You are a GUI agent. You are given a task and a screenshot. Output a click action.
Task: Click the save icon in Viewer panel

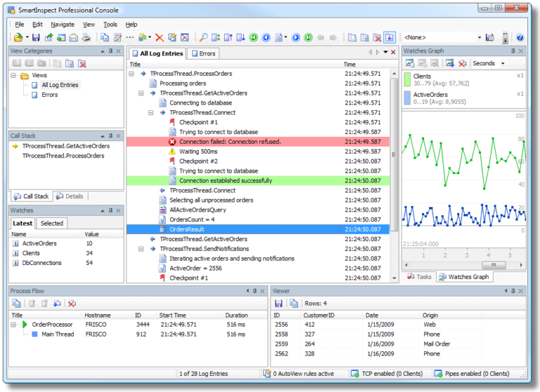click(x=278, y=303)
